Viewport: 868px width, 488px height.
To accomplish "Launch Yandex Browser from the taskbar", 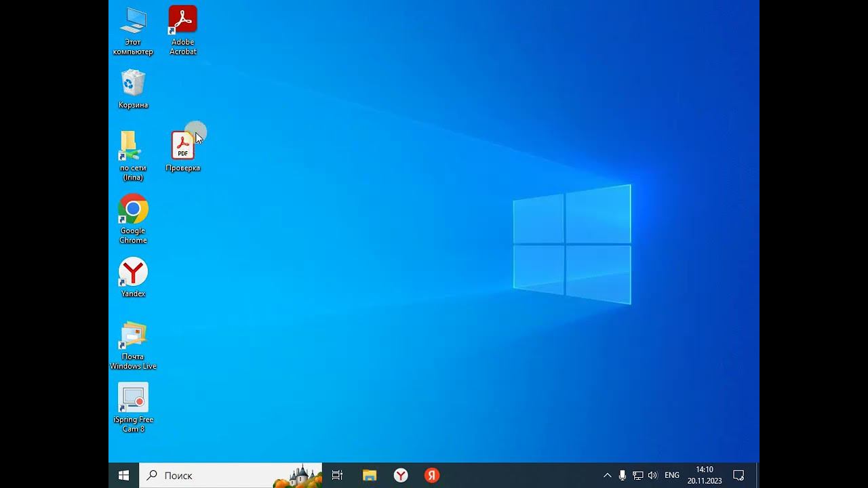I will pos(401,475).
